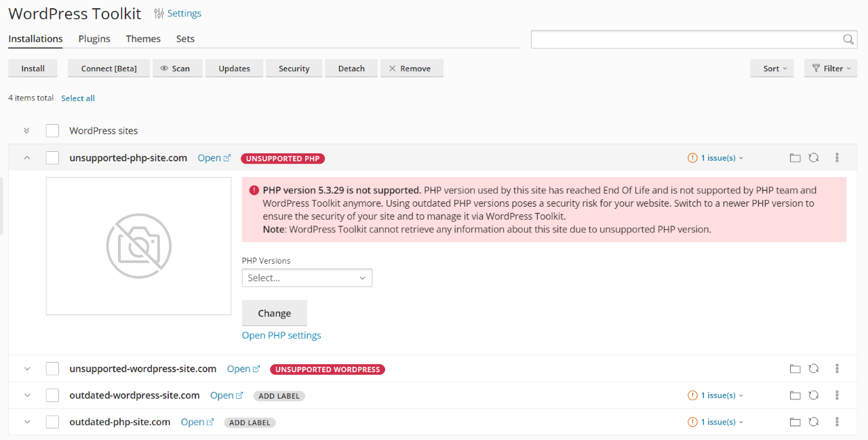Open the kebab menu for unsupported-wordpress-site.com

[x=837, y=368]
